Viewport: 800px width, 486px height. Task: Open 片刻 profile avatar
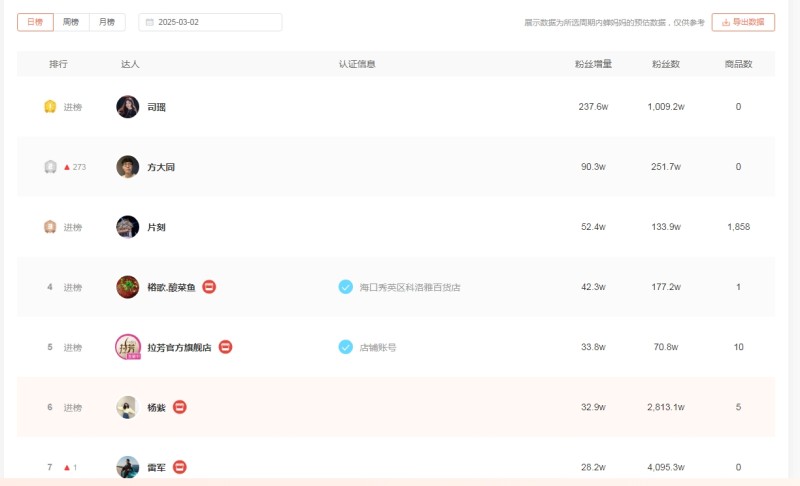pos(128,227)
